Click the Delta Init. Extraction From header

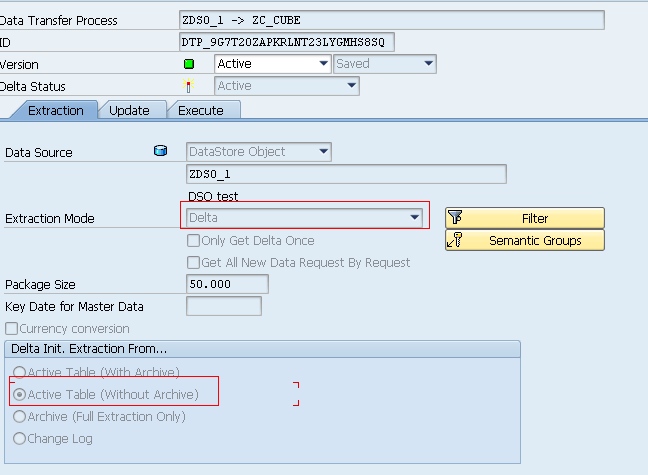point(262,349)
